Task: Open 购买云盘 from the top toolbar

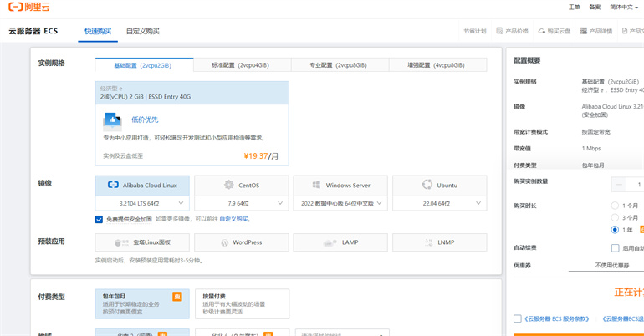Action: (554, 31)
